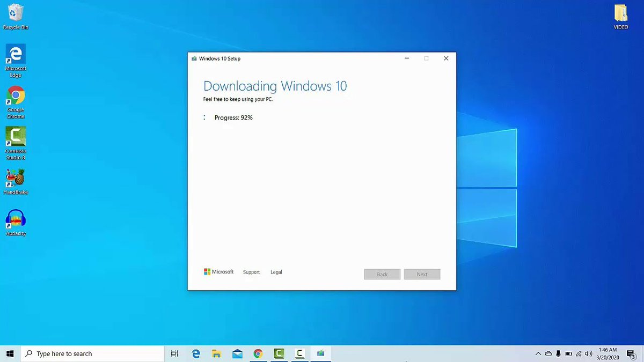Close the Windows 10 Setup window
This screenshot has height=362, width=644.
pos(446,58)
